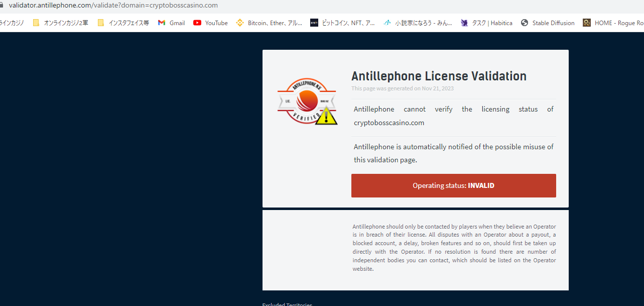Open the YouTube bookmark

coord(210,23)
